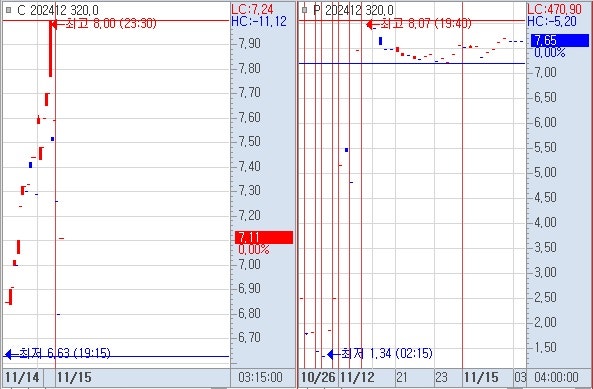Select the red 7.11 current price tag
Viewport: 593px width, 389px height.
pyautogui.click(x=264, y=237)
